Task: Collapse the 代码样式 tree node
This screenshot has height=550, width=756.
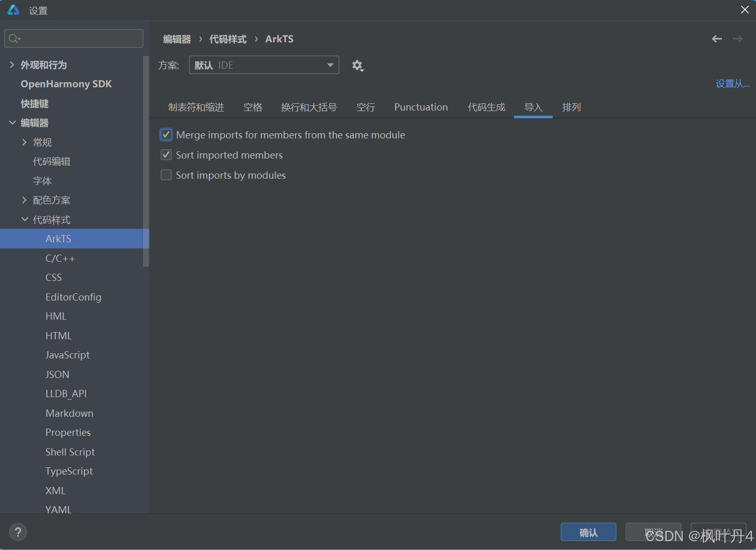Action: pos(25,219)
